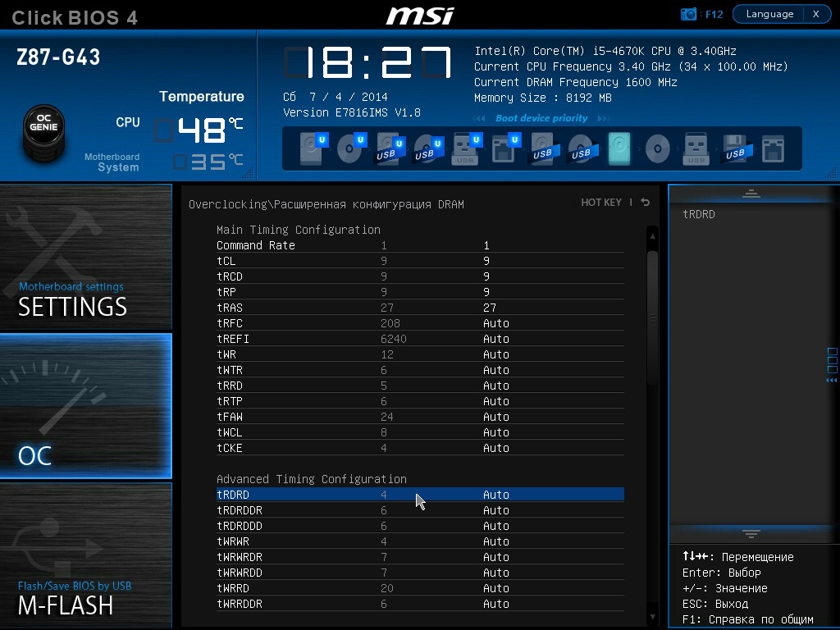The height and width of the screenshot is (630, 840).
Task: Select the tWRWRDD row
Action: coord(420,572)
